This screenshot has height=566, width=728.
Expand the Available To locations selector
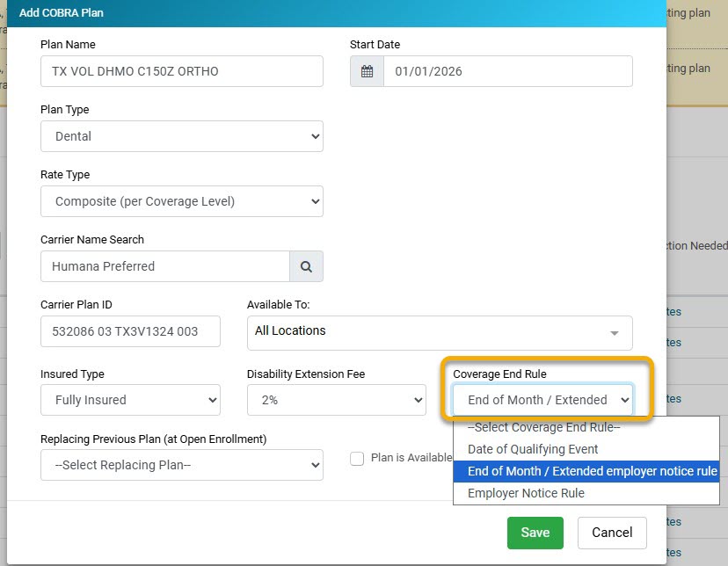point(439,331)
